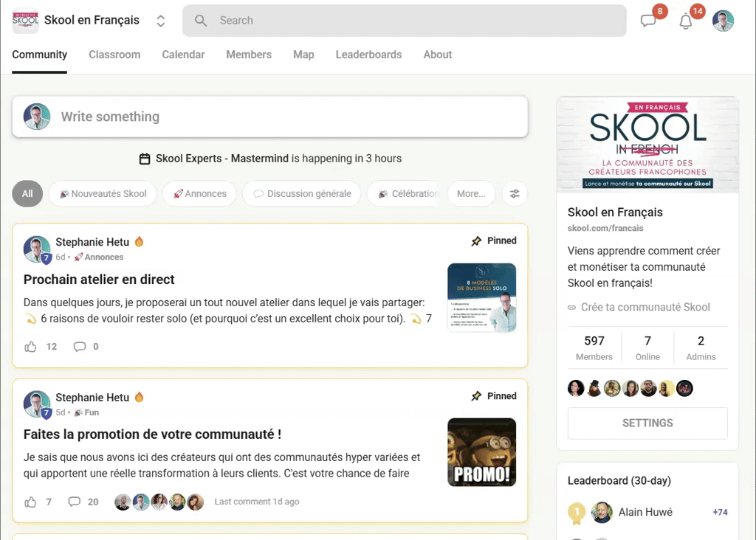Click Stephanie Hetu avatar on Prochain atelier post
The height and width of the screenshot is (540, 756).
[37, 249]
